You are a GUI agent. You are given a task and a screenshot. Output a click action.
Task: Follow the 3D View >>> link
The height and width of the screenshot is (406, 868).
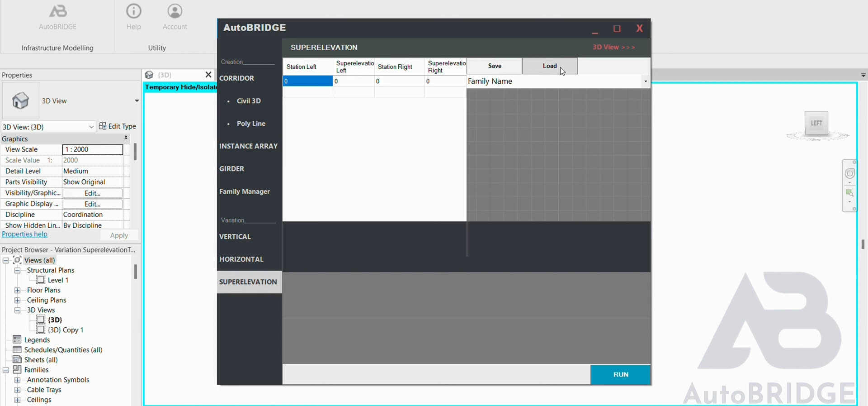click(613, 47)
